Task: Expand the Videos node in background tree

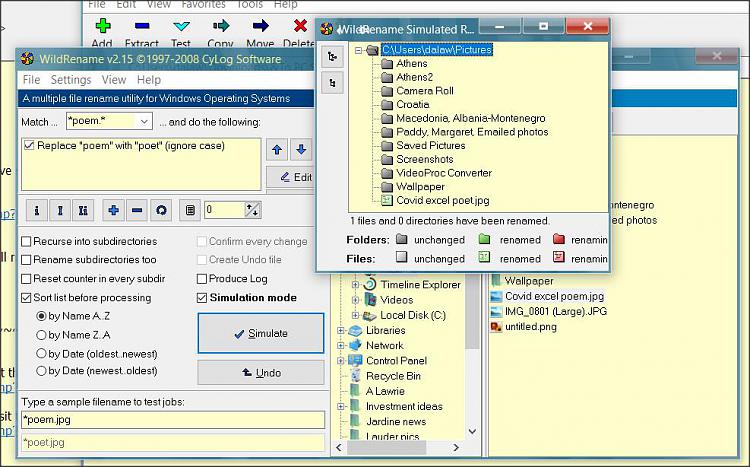Action: [x=355, y=300]
